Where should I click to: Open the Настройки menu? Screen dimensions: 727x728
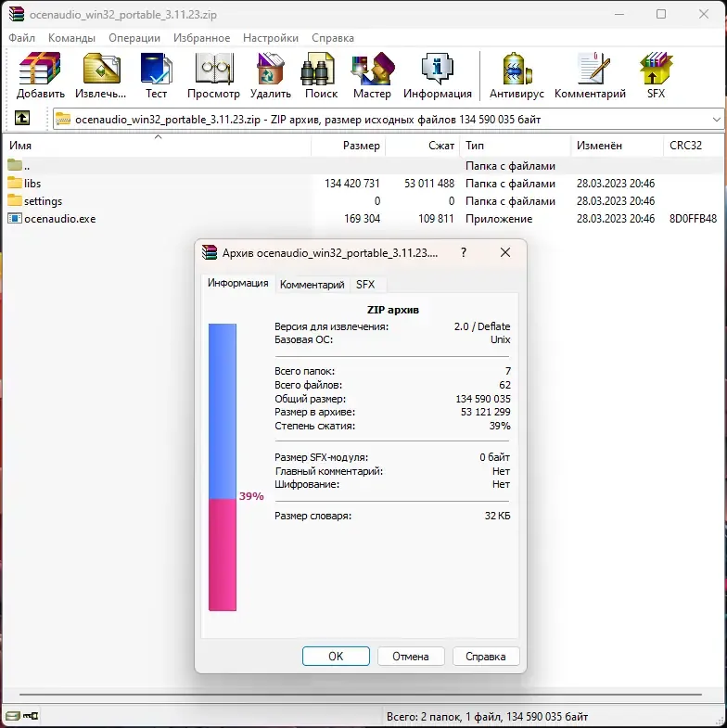tap(271, 38)
